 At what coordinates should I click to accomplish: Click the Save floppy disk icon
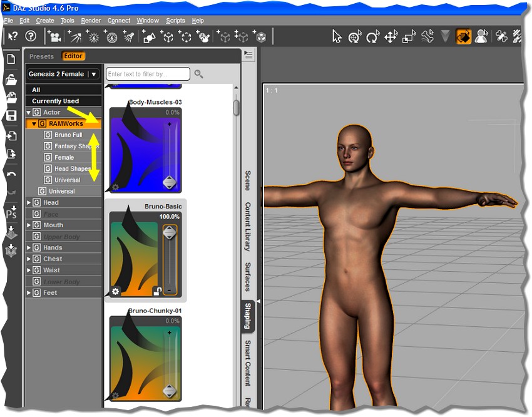click(11, 115)
